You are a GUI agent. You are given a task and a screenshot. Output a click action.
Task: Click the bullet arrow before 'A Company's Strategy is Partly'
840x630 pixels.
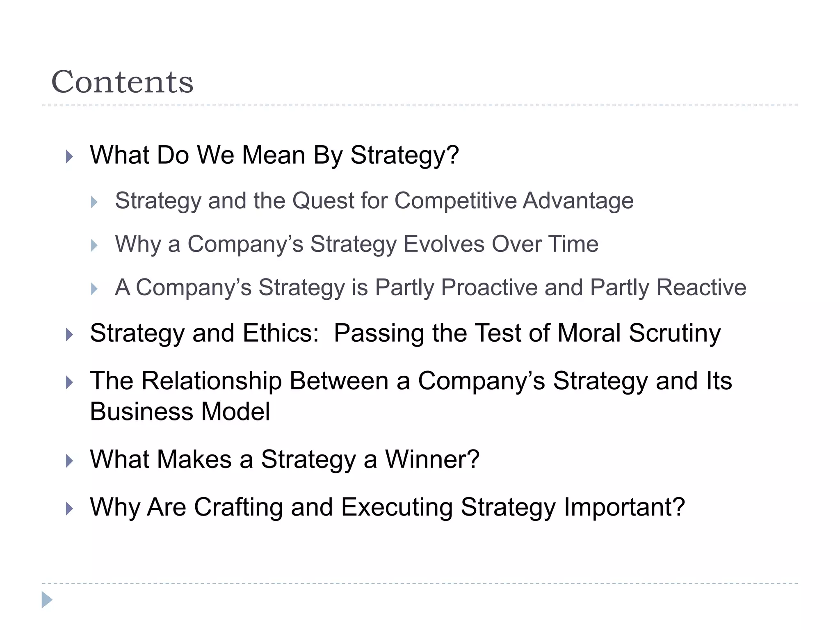[x=94, y=289]
